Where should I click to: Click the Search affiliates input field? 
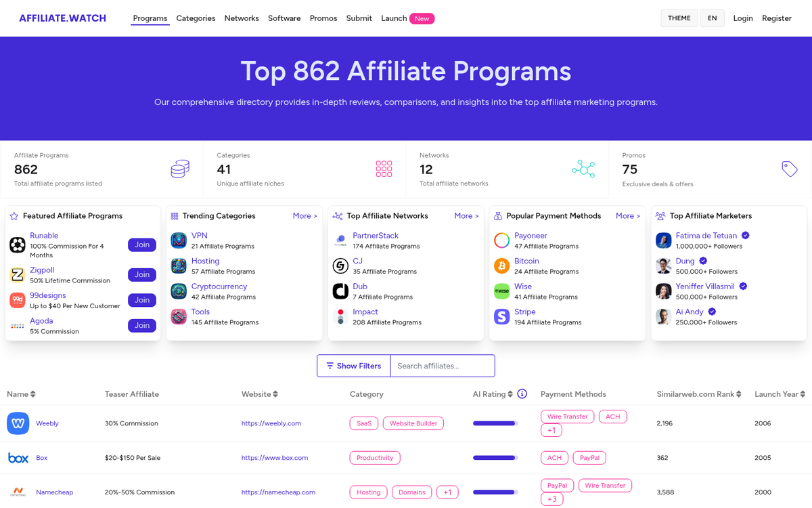point(442,365)
